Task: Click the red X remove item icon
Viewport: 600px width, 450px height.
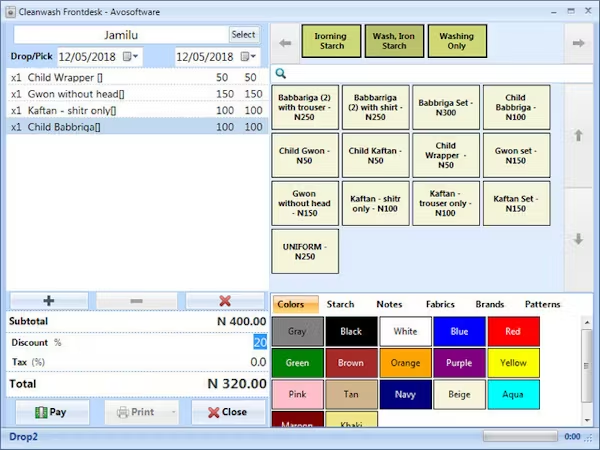Action: (x=225, y=301)
